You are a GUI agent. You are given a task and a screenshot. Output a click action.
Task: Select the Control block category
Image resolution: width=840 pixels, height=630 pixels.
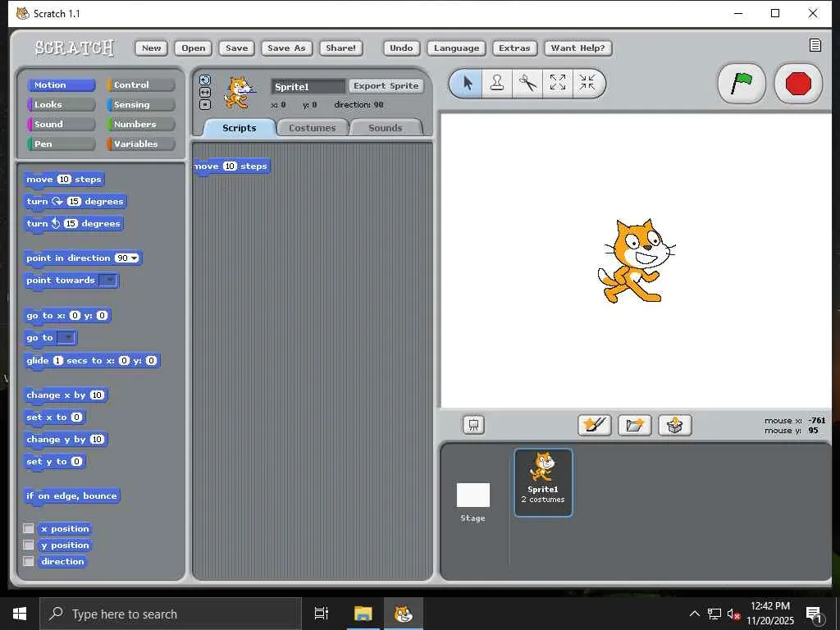click(x=141, y=84)
